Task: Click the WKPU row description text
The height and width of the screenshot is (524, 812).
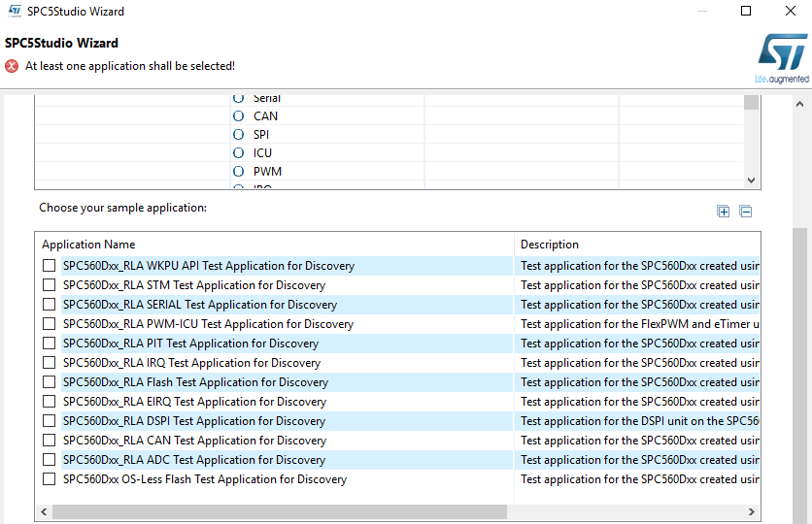Action: [640, 266]
